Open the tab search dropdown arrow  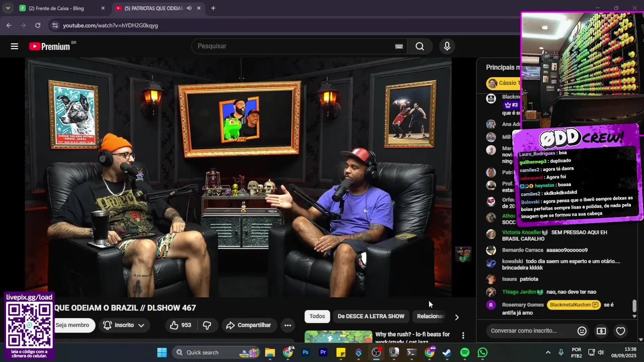(8, 8)
